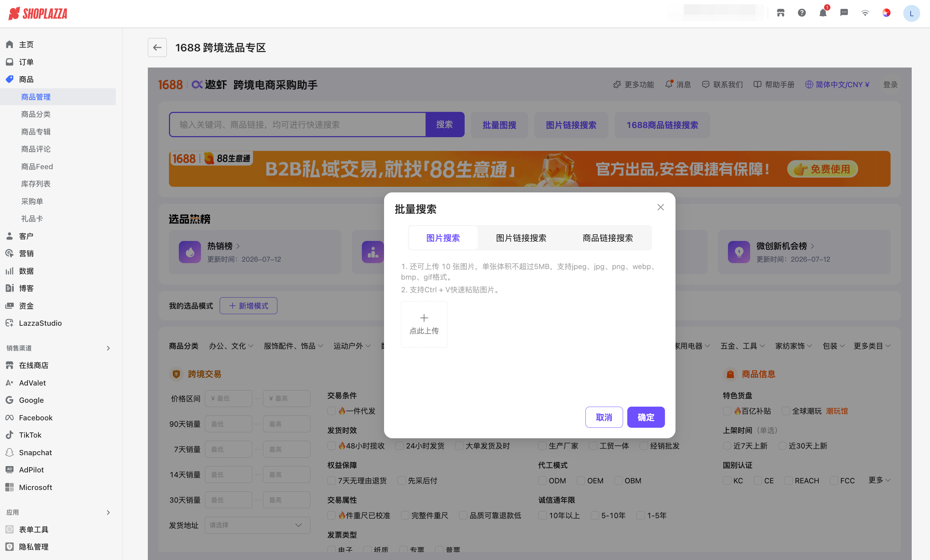Switch to the 图片搜索 tab

click(443, 238)
